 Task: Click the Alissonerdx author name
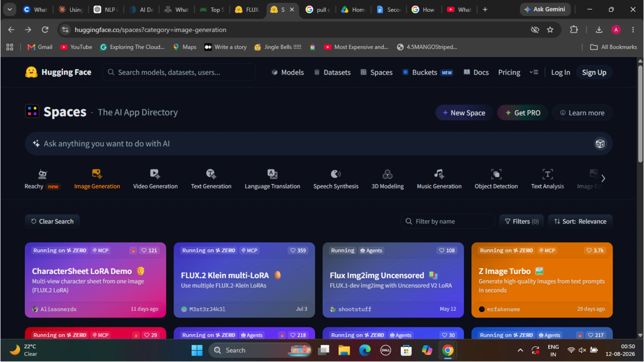point(59,309)
